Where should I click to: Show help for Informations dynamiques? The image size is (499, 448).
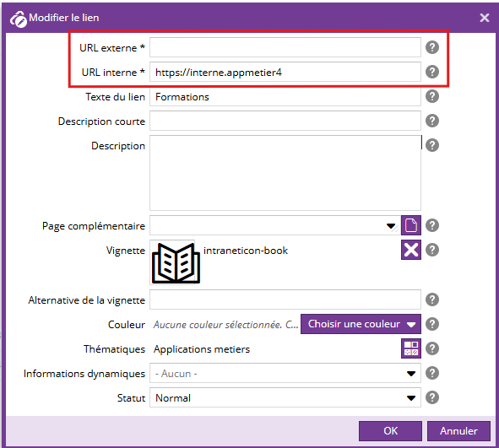(x=432, y=373)
